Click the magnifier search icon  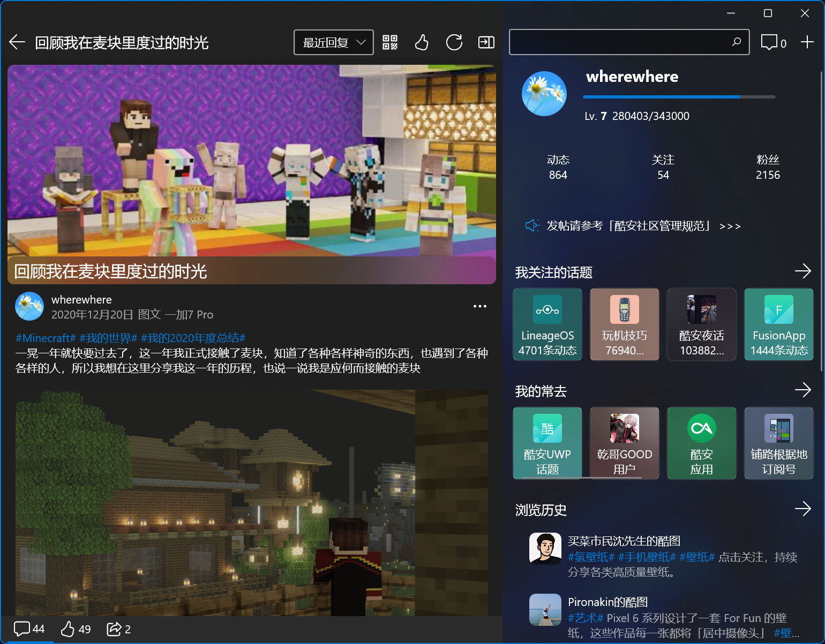click(737, 42)
